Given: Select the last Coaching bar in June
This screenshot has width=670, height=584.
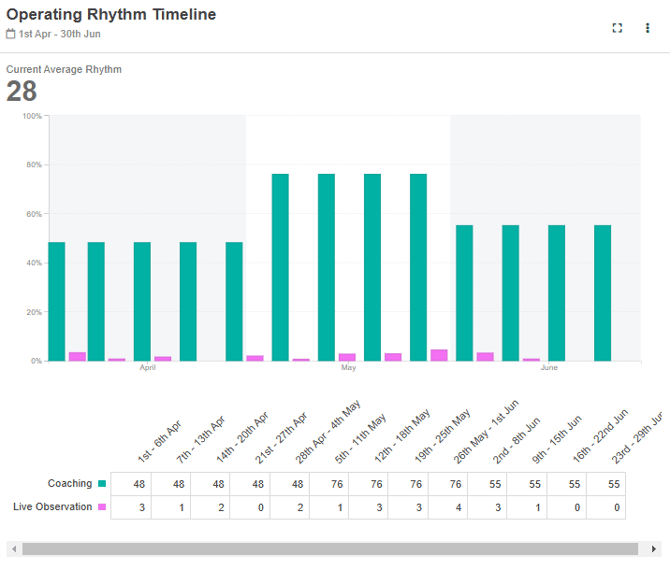Looking at the screenshot, I should (602, 292).
